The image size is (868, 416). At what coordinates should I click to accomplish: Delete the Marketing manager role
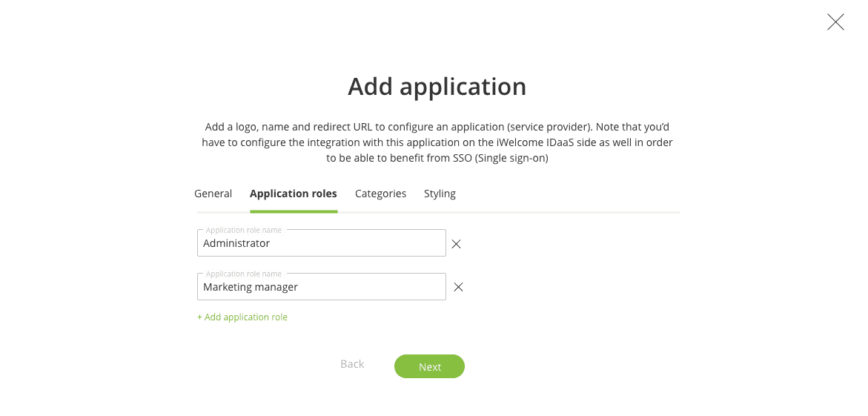pos(458,288)
